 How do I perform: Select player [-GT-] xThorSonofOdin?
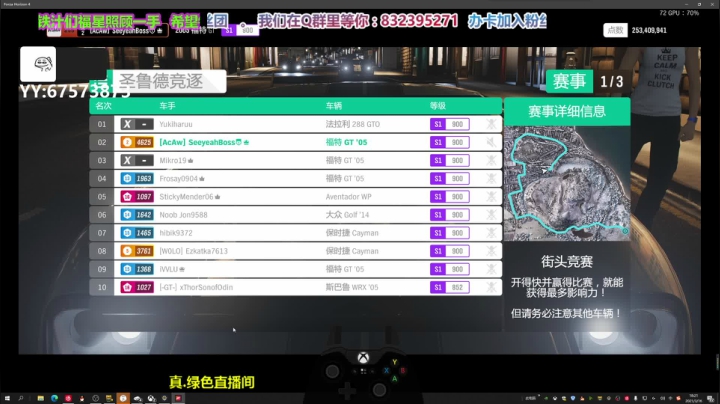[x=296, y=287]
